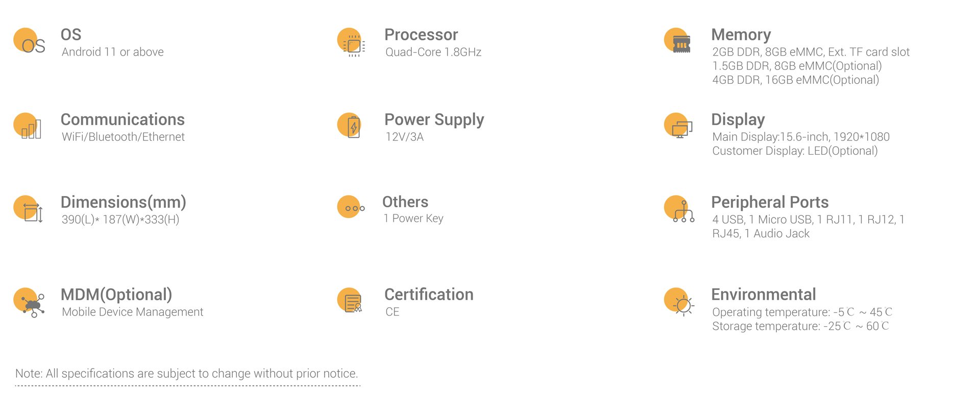The image size is (980, 413).
Task: Click the Display monitors icon
Action: pos(678,126)
